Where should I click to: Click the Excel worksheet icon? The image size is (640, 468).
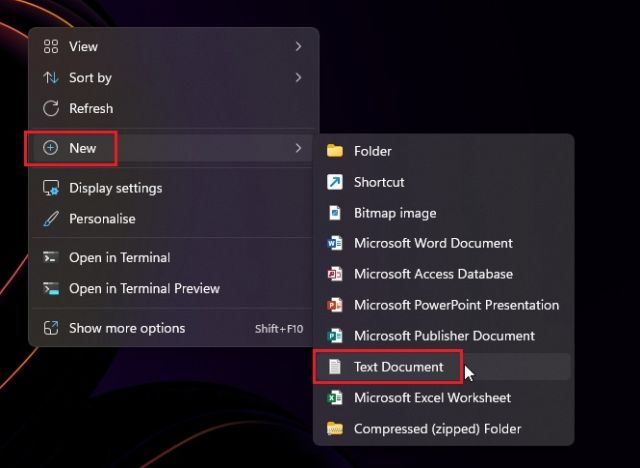pos(335,398)
